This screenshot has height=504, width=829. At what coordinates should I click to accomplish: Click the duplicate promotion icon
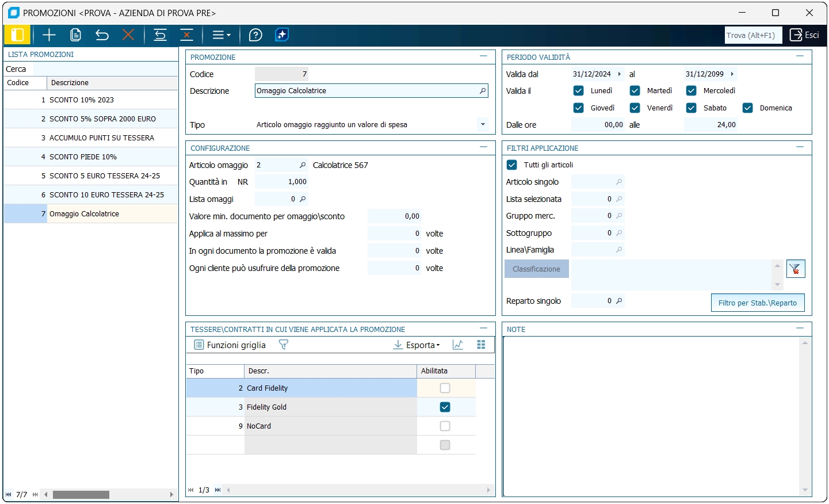(75, 35)
